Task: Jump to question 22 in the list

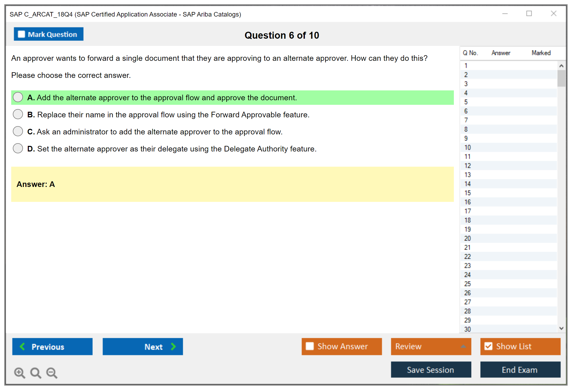Action: click(x=467, y=257)
